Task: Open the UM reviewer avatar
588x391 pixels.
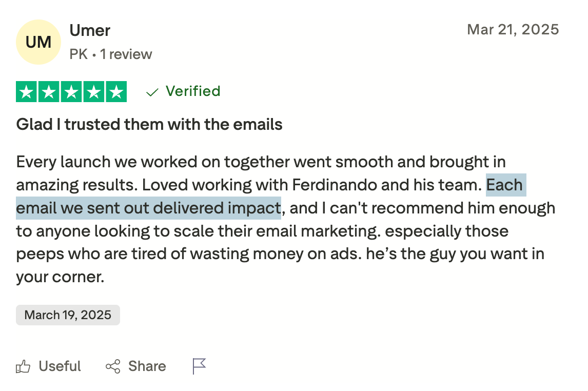Action: click(x=38, y=42)
